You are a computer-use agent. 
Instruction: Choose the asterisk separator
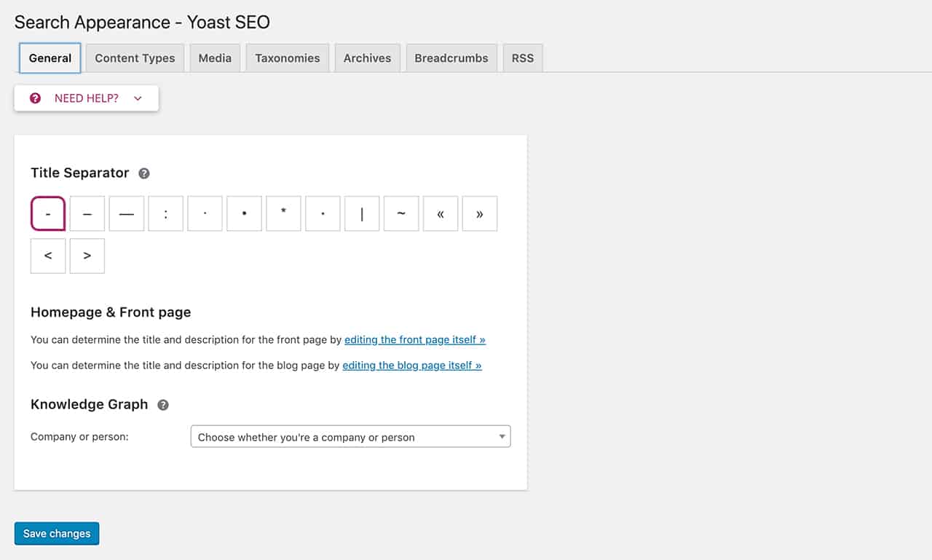tap(283, 213)
